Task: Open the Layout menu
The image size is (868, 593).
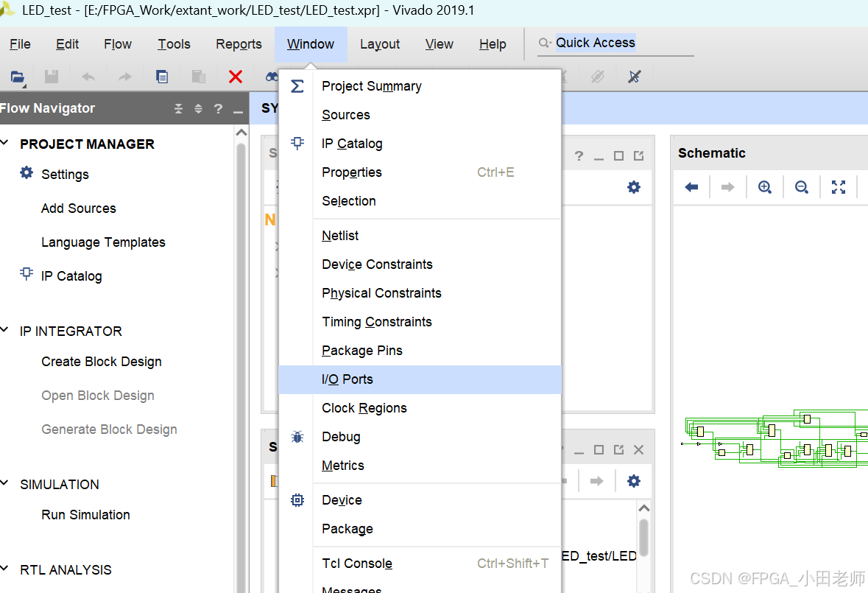Action: (380, 44)
